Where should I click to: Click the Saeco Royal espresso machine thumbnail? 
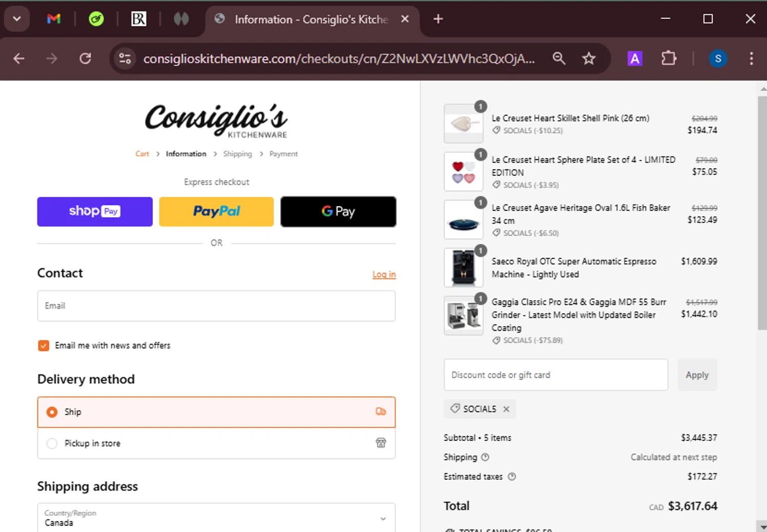pos(464,267)
